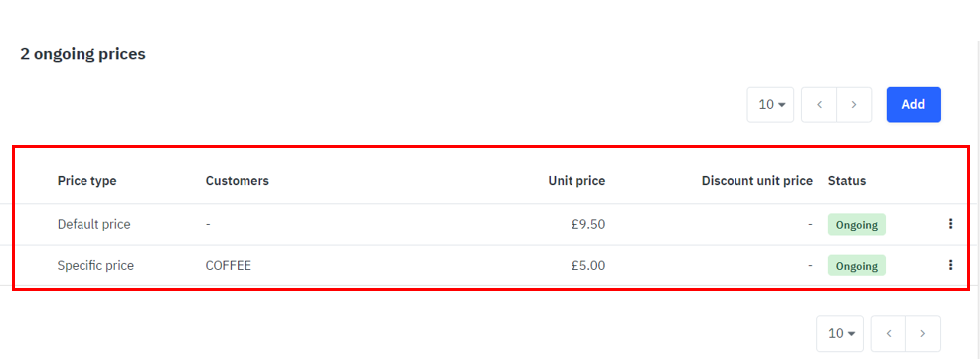Click the Unit price column header
Screen dimensions: 980x364
point(576,181)
